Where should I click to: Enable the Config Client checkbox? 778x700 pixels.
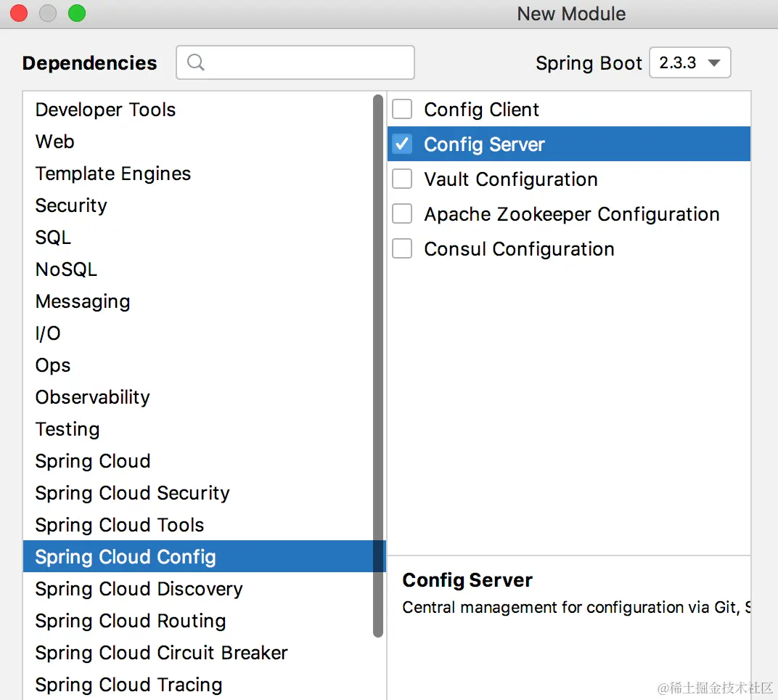pyautogui.click(x=402, y=109)
